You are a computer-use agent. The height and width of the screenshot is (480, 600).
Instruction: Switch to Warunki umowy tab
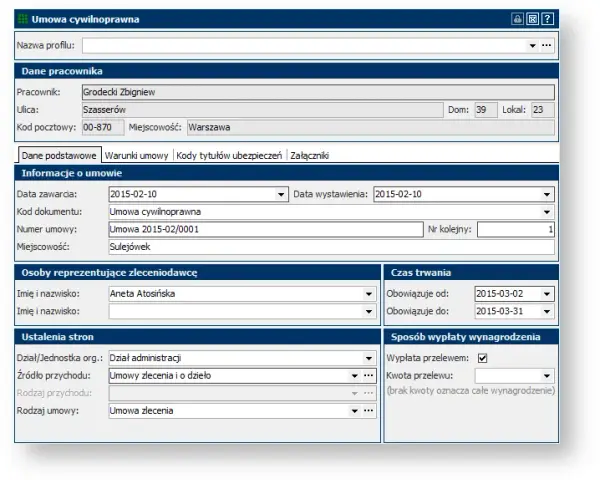137,155
